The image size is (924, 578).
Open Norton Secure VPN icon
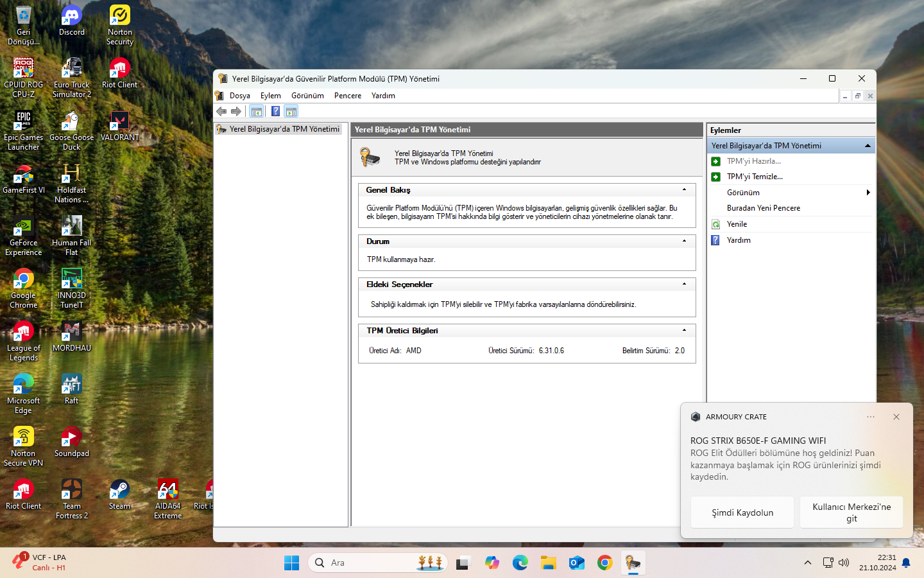pos(24,446)
